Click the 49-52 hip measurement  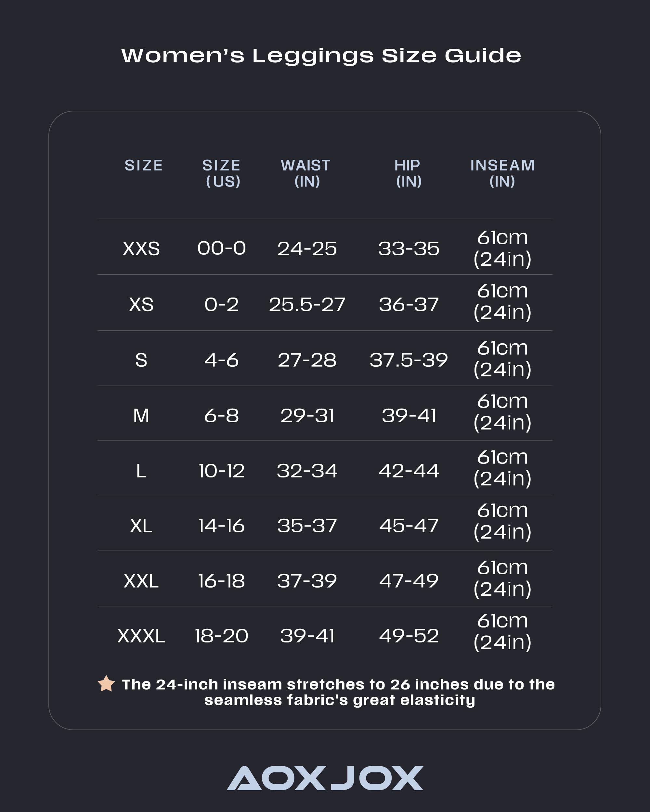click(x=409, y=636)
